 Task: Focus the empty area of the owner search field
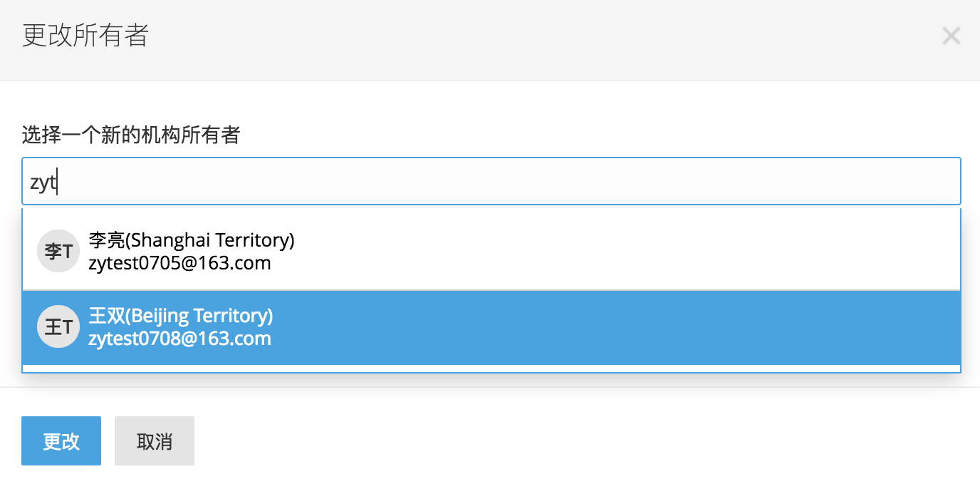[499, 182]
